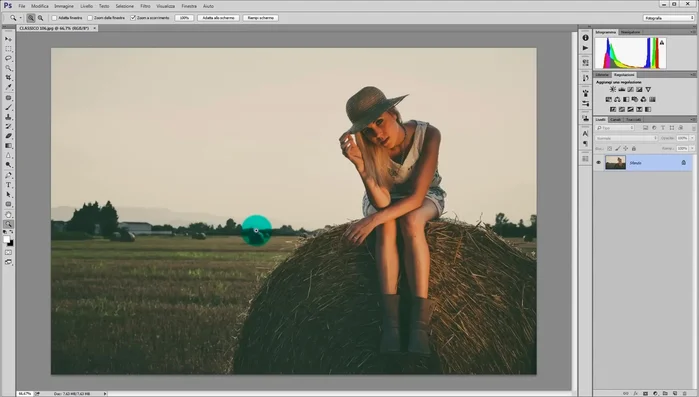This screenshot has height=397, width=699.
Task: Open the Riemp. fill dropdown arrow
Action: (x=692, y=148)
